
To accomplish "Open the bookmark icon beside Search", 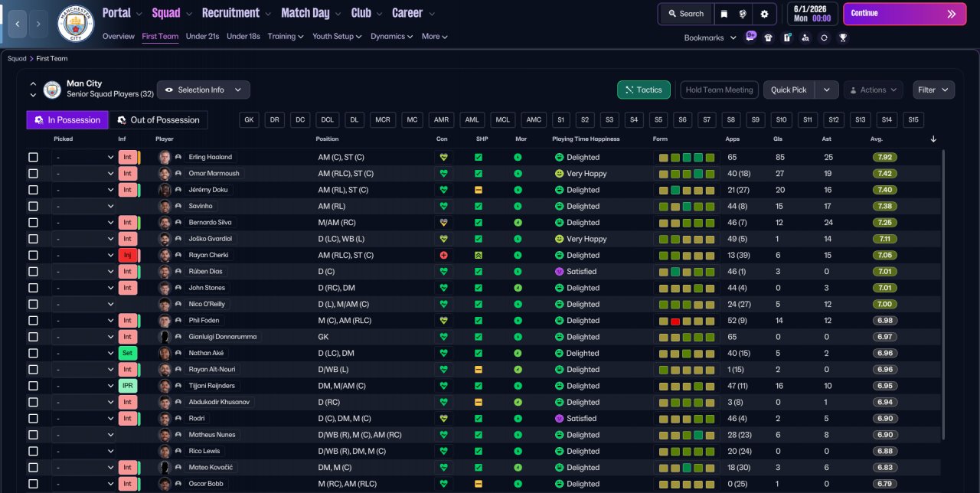I will 724,14.
